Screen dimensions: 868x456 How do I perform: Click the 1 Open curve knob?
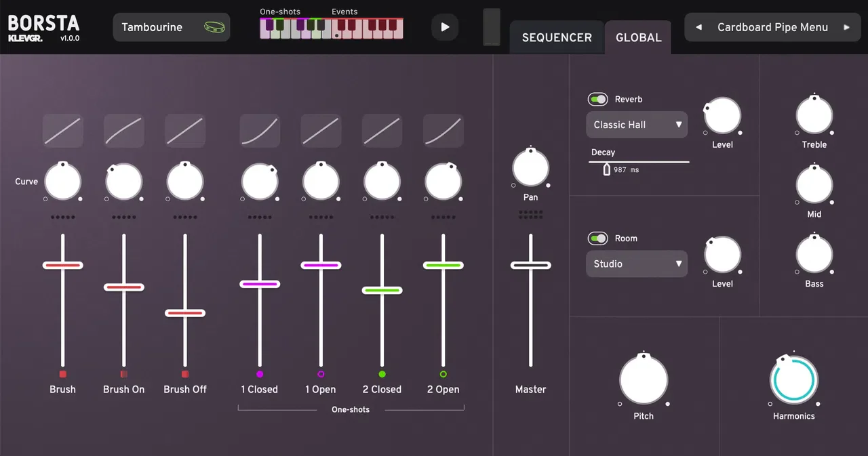tap(321, 181)
